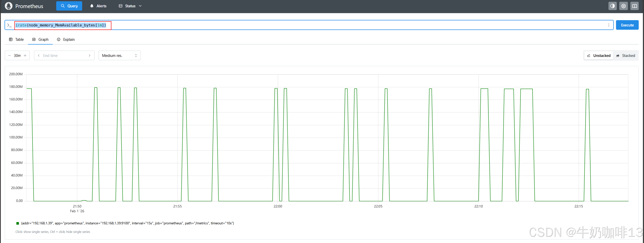Select the Stacked graph mode
644x243 pixels.
(626, 56)
